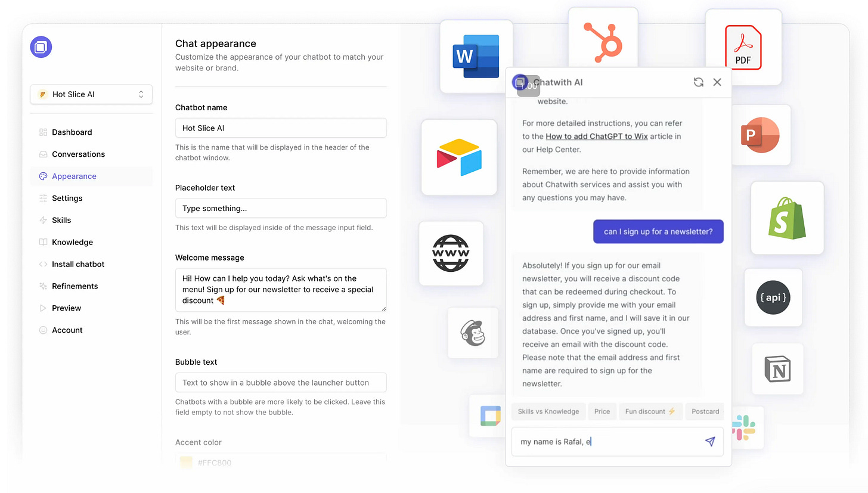
Task: Click into the Bubble text input field
Action: 281,383
